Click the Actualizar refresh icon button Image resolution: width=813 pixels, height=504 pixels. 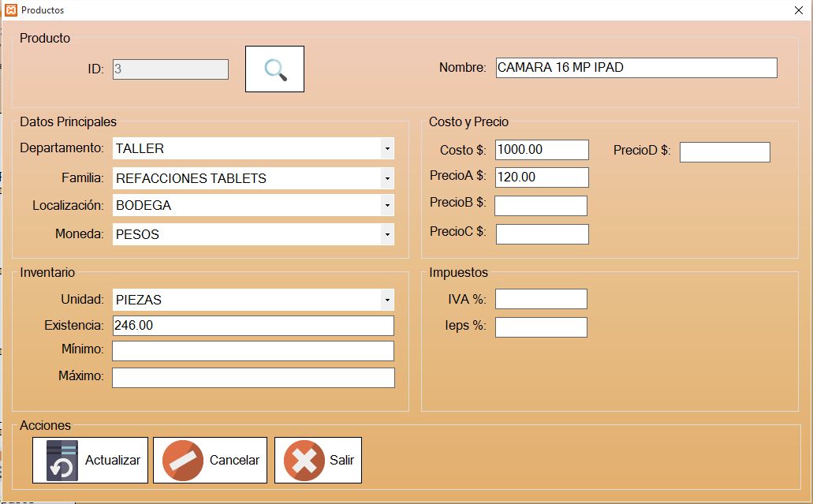pyautogui.click(x=90, y=460)
